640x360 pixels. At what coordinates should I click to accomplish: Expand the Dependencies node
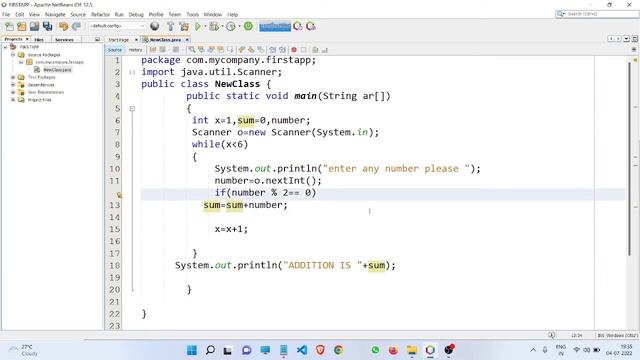pos(13,85)
